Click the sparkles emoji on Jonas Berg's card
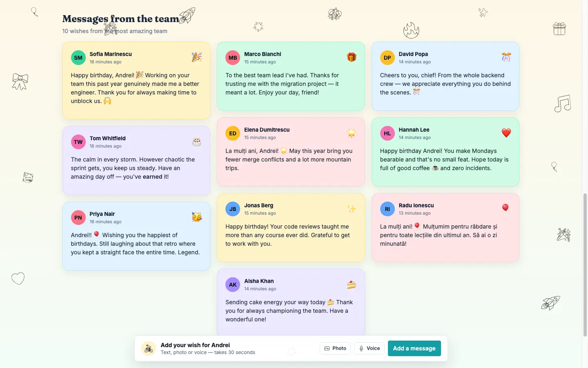The height and width of the screenshot is (368, 588). point(352,209)
